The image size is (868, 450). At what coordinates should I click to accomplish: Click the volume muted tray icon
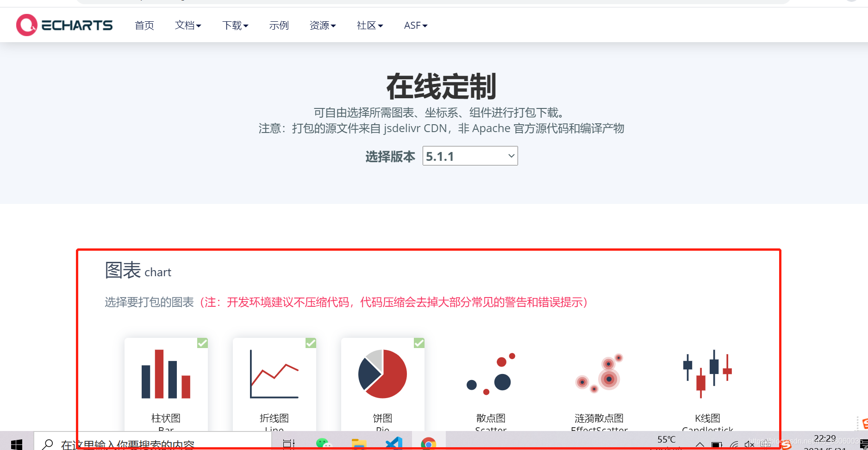[749, 444]
